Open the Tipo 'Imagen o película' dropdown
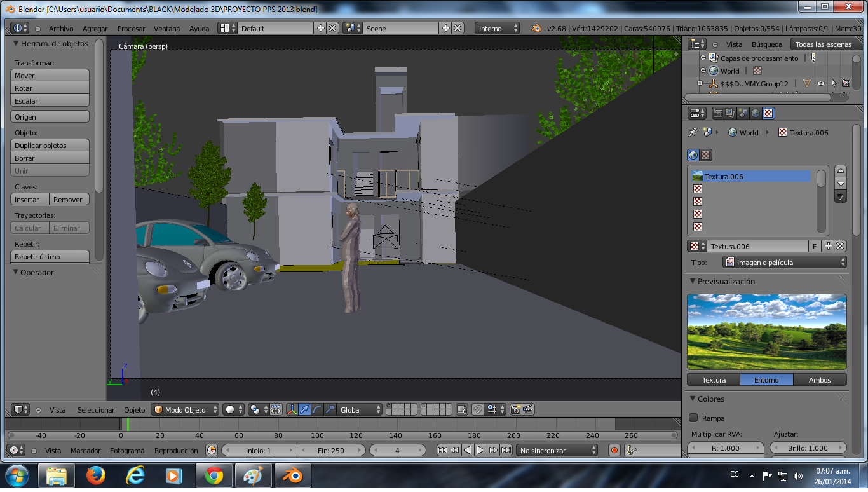868x492 pixels. tap(785, 262)
